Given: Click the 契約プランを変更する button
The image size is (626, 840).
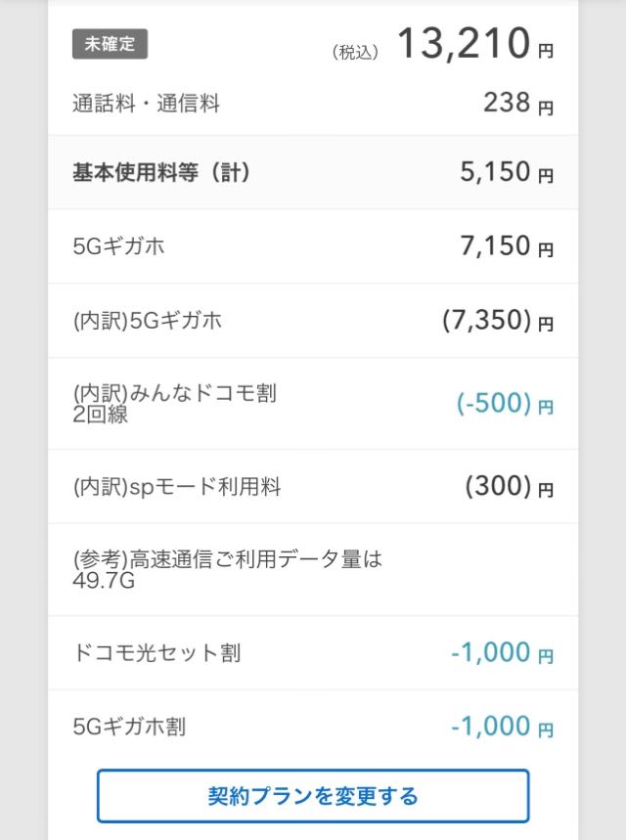Looking at the screenshot, I should tap(313, 796).
